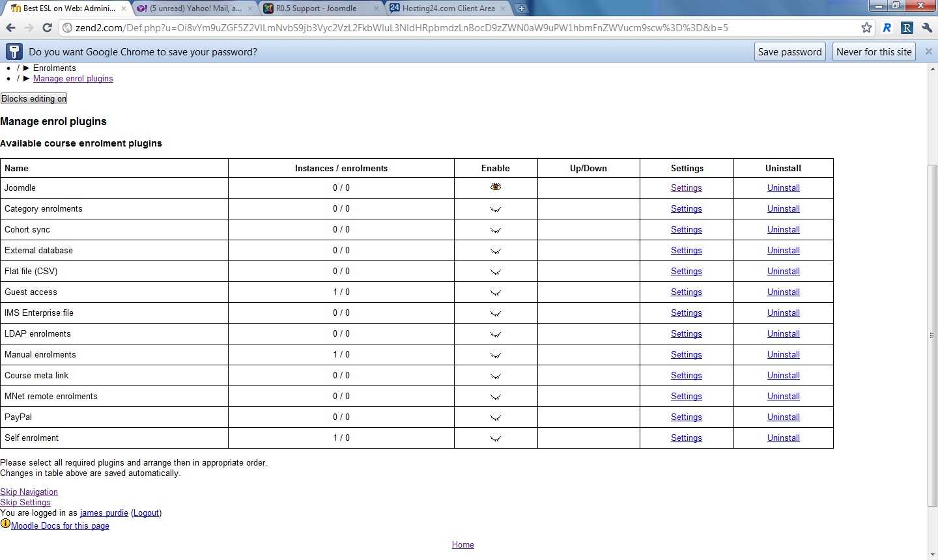Reload the page with refresh icon

pos(47,27)
